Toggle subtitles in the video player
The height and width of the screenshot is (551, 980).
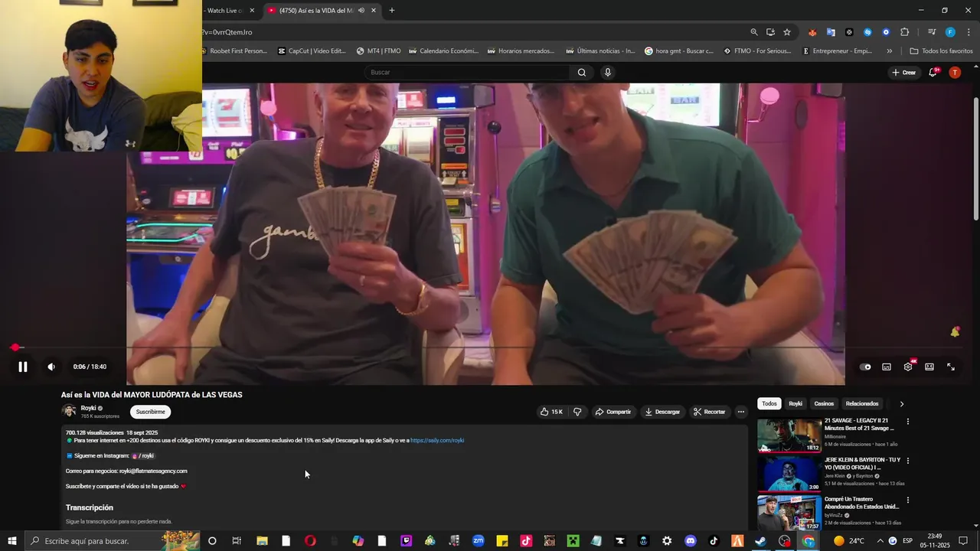pos(887,367)
